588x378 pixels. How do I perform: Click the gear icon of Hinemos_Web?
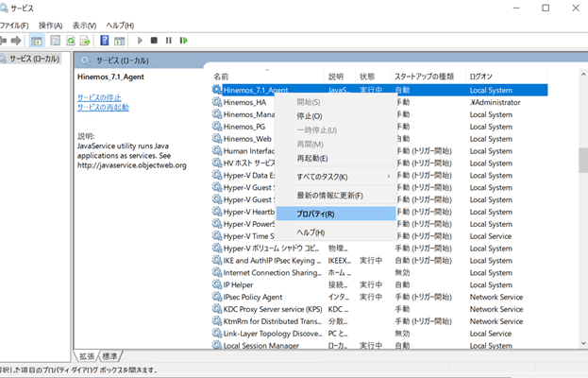[x=217, y=139]
